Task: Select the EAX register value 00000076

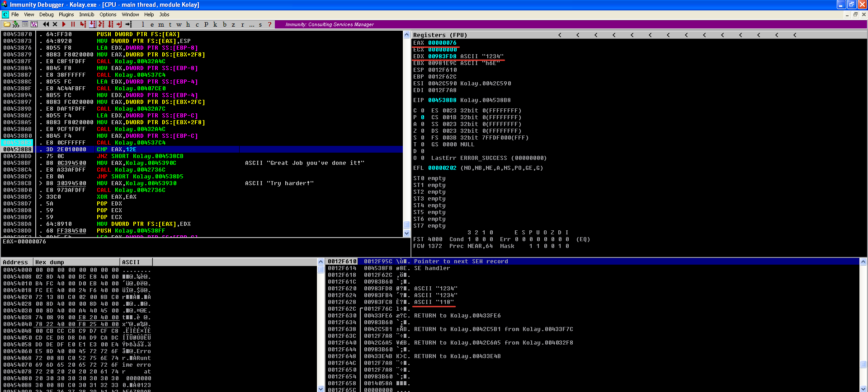Action: coord(442,43)
